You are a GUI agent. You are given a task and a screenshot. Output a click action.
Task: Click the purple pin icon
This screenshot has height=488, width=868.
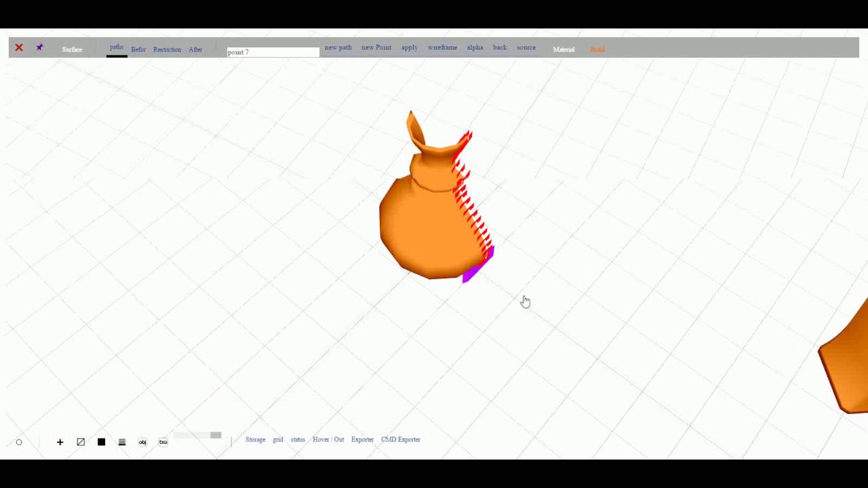click(x=39, y=47)
